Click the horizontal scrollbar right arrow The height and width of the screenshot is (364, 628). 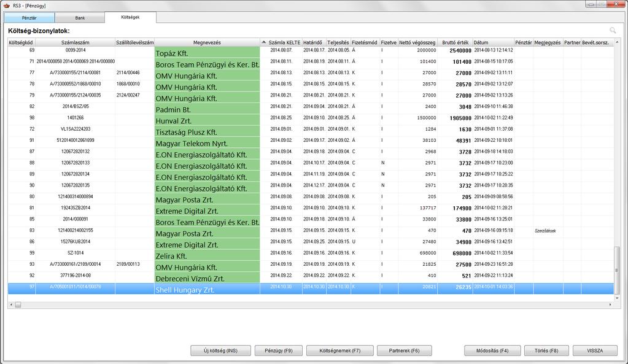tap(610, 304)
